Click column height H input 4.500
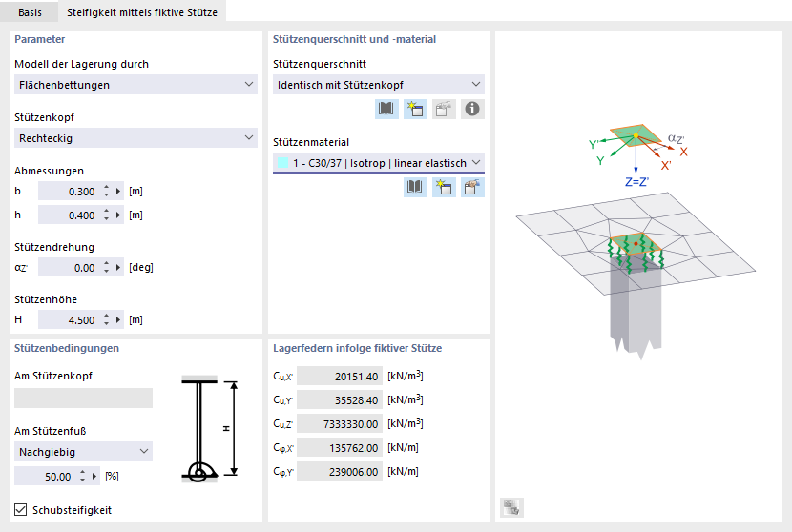 coord(69,320)
